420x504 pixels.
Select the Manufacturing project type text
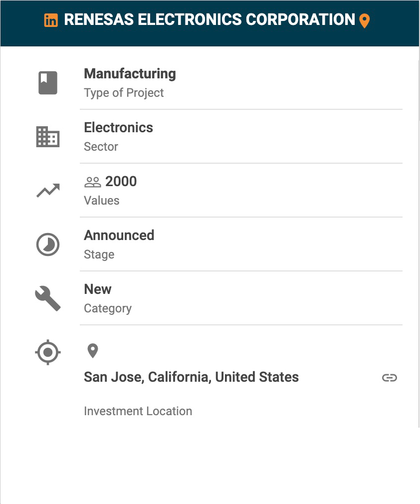(x=130, y=74)
